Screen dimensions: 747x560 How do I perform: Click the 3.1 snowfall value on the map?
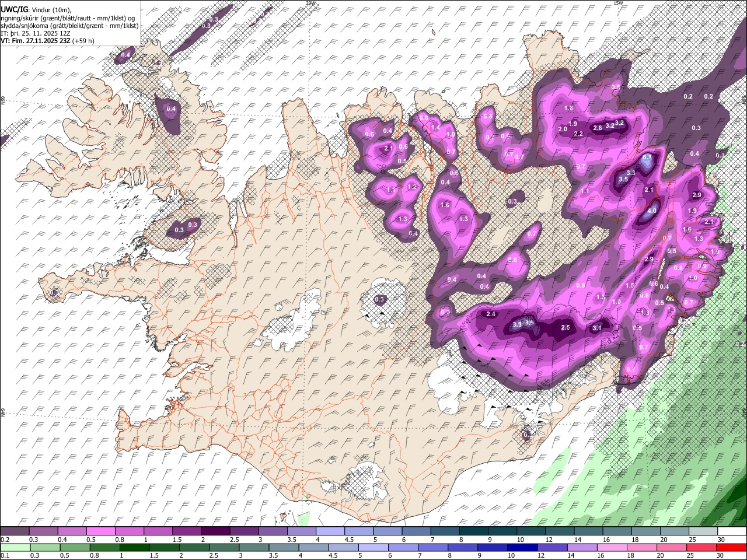pyautogui.click(x=596, y=328)
